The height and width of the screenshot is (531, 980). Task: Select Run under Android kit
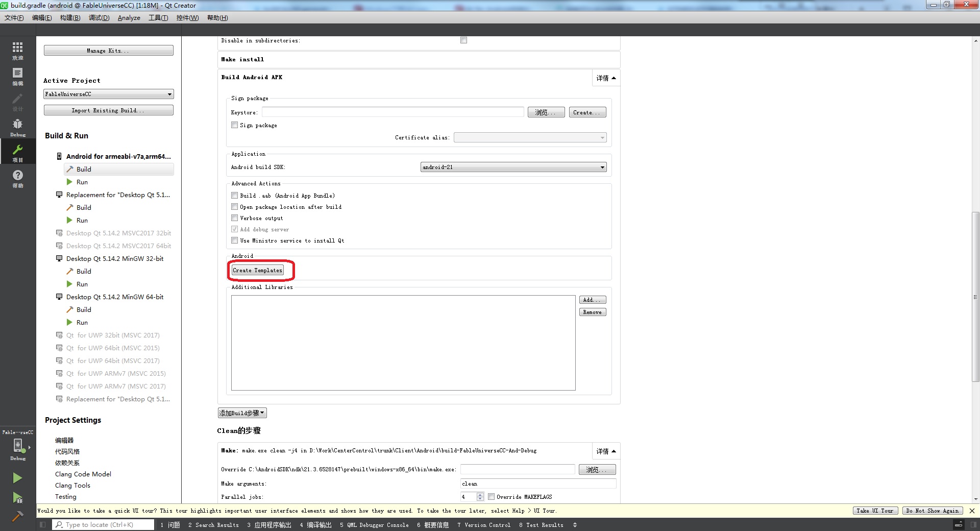coord(82,182)
